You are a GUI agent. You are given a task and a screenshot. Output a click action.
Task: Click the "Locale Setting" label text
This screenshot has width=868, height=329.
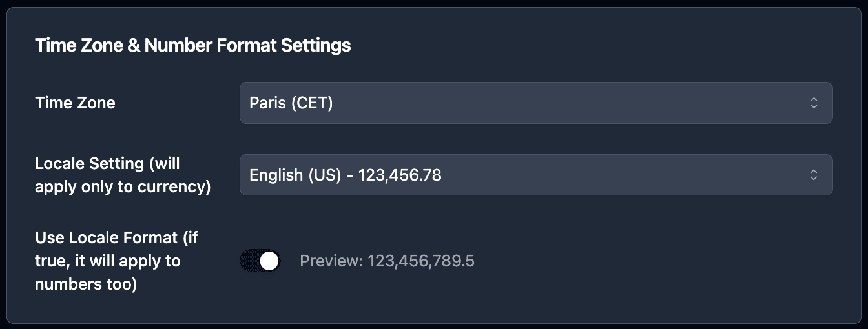(89, 164)
